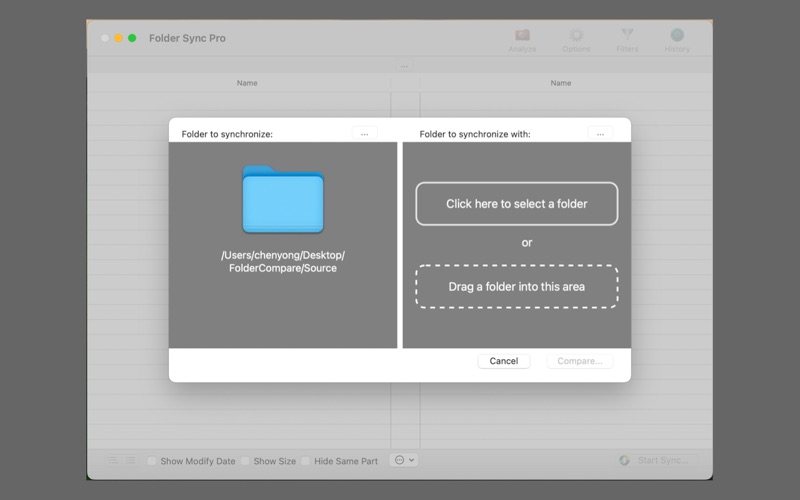Click the Cancel button
This screenshot has height=500, width=800.
click(x=504, y=361)
